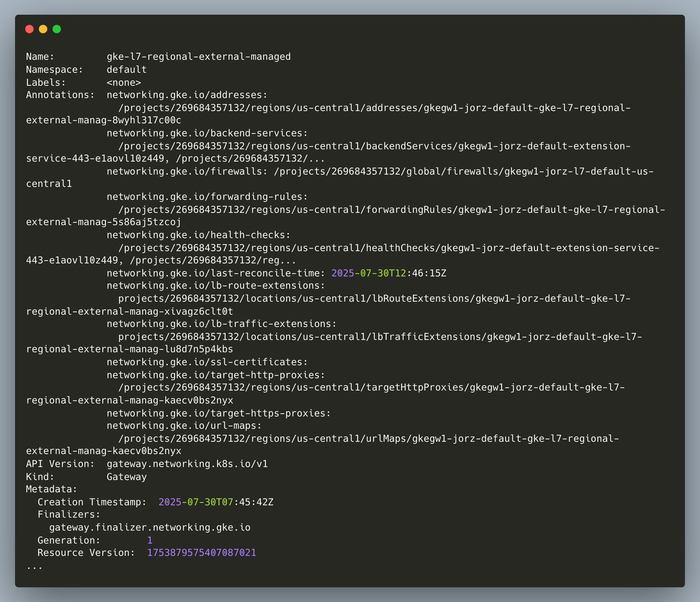Click the API version gateway.networking.k8s.io/v1
This screenshot has height=602, width=700.
click(187, 464)
